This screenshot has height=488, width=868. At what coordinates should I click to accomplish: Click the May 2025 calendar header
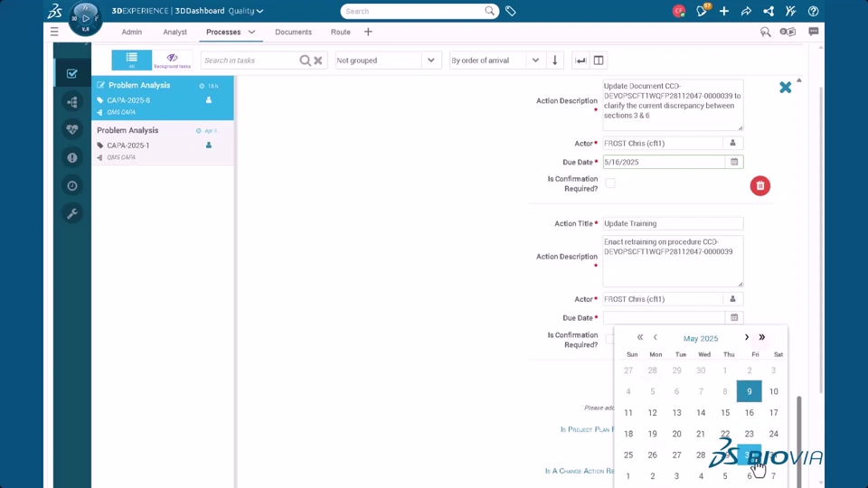[701, 338]
